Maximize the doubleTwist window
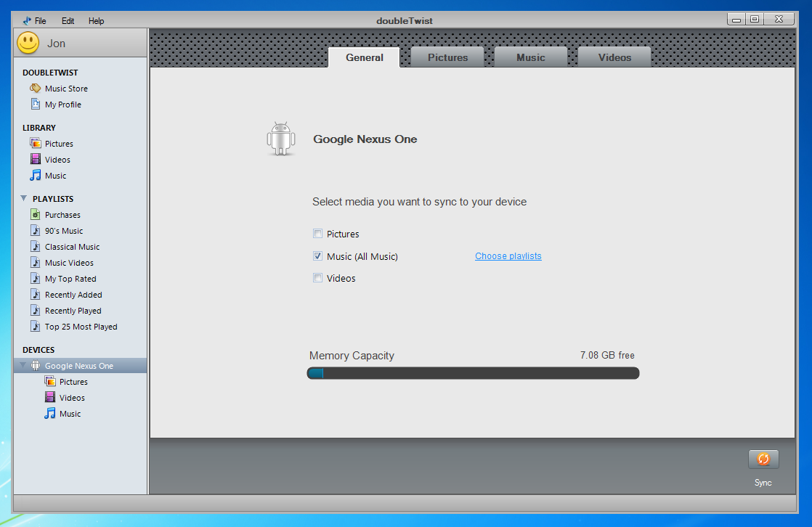Image resolution: width=812 pixels, height=527 pixels. point(755,19)
